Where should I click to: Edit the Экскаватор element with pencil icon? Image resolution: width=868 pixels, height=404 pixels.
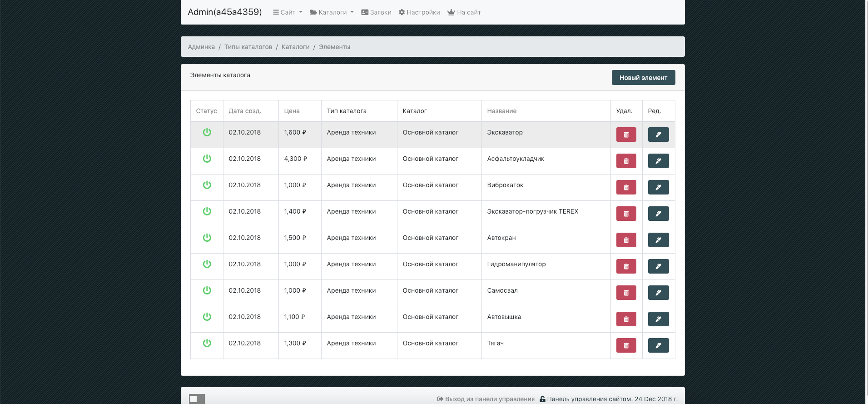click(x=658, y=135)
